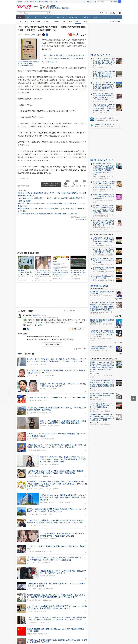Share article on X below the headline
Viewport: 138px width, 644px height.
click(44, 35)
